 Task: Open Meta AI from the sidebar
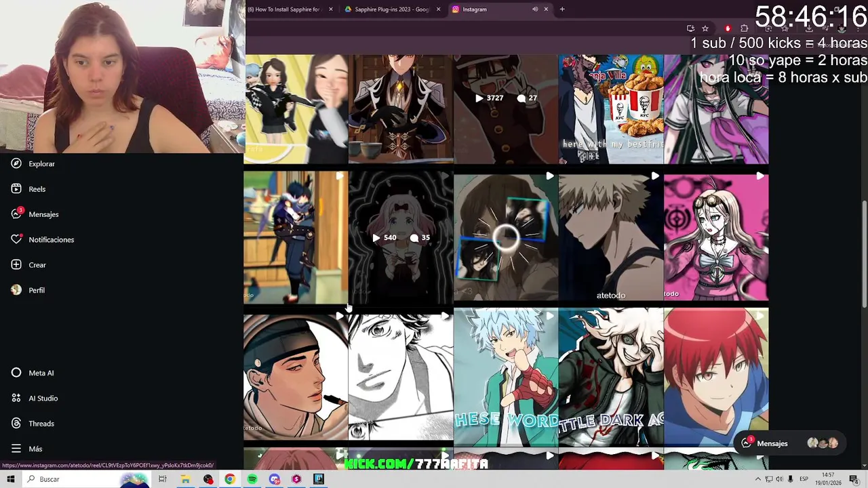tap(33, 373)
